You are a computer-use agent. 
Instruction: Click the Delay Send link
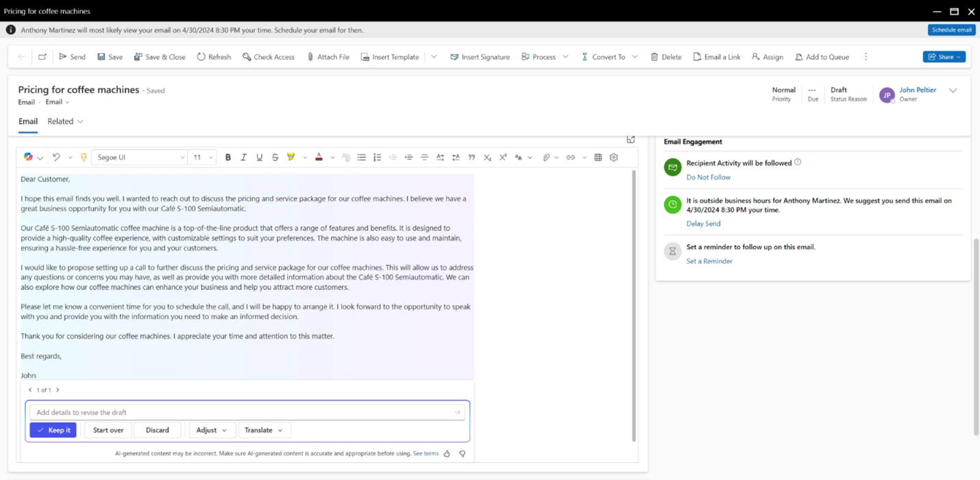pos(703,224)
